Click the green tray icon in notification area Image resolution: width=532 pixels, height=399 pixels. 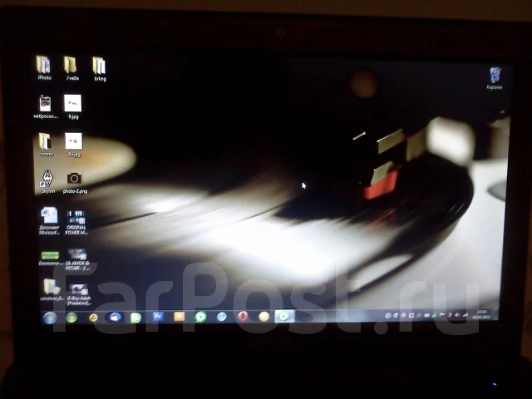click(434, 315)
